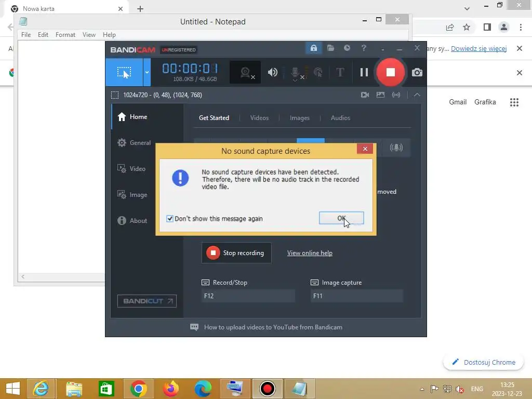
Task: Open the Bandicam help question mark
Action: coord(363,48)
